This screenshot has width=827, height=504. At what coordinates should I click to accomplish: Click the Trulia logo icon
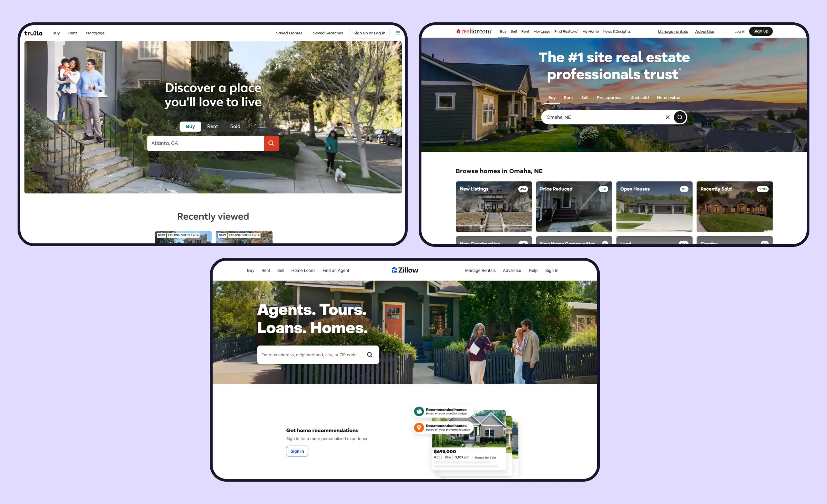pos(34,32)
